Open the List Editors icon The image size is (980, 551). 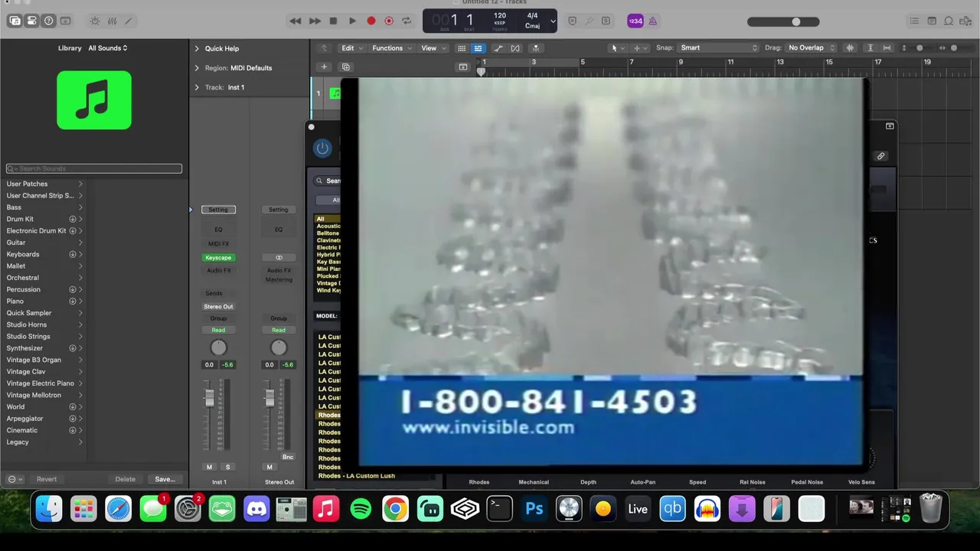click(x=914, y=21)
